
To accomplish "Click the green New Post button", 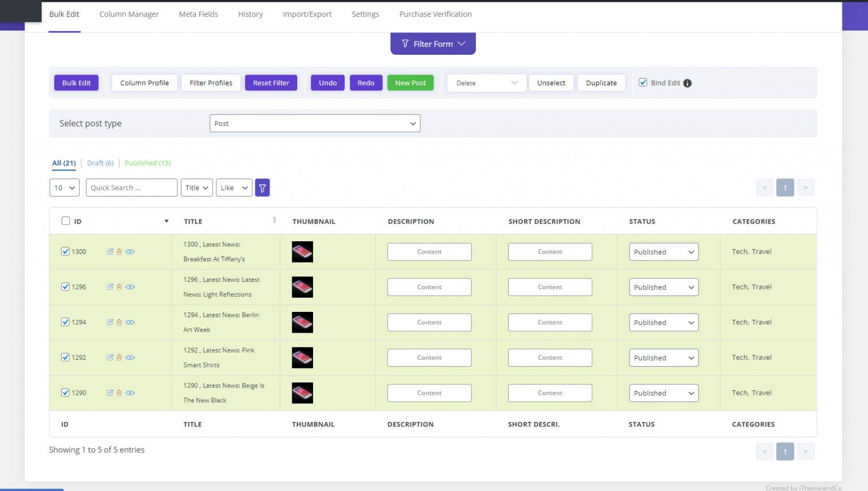I will tap(410, 83).
